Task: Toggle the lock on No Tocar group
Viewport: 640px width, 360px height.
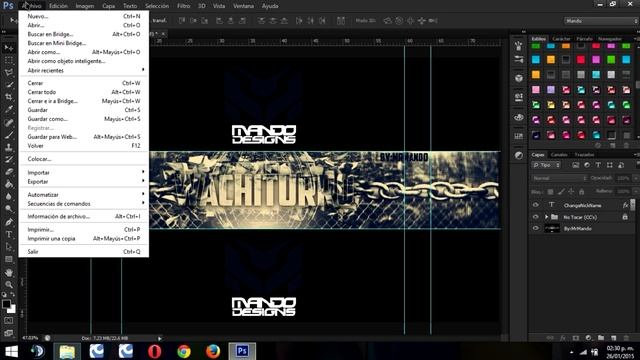Action: click(x=625, y=217)
